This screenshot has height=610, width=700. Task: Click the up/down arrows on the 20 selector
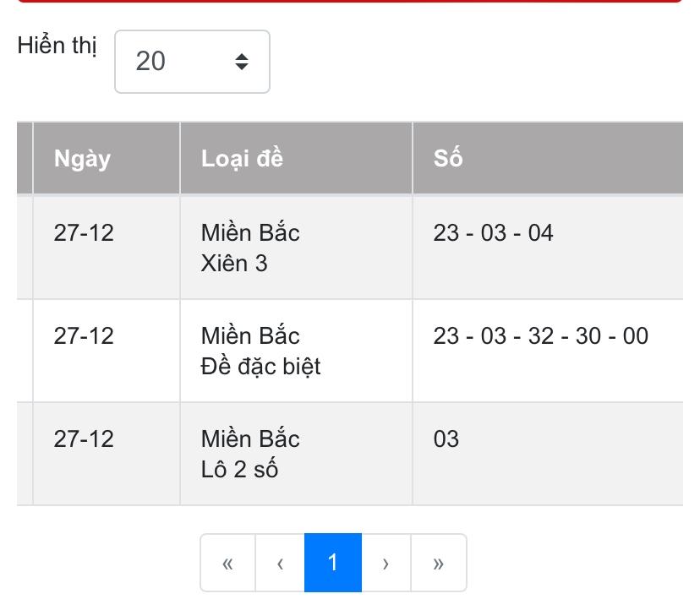pyautogui.click(x=242, y=62)
